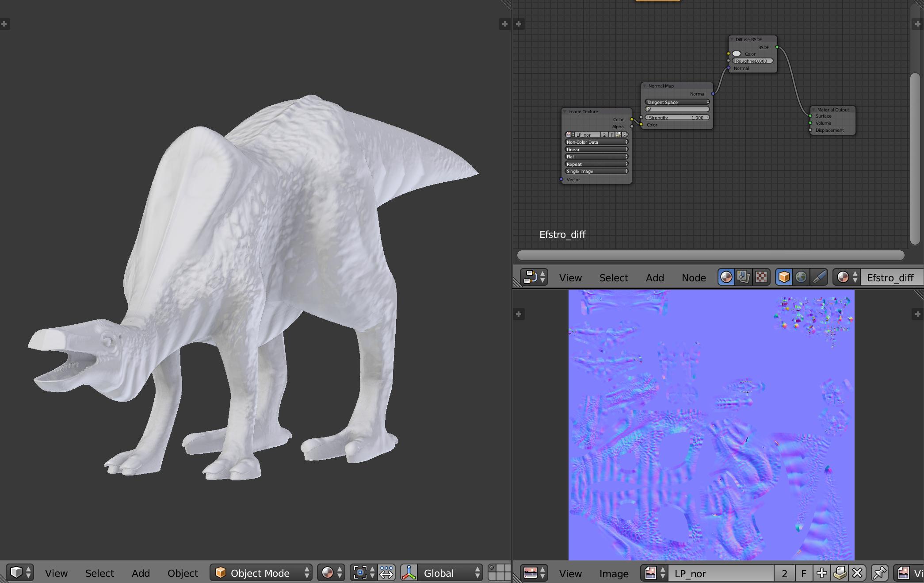This screenshot has width=924, height=583.
Task: Open the Node menu
Action: pos(694,277)
